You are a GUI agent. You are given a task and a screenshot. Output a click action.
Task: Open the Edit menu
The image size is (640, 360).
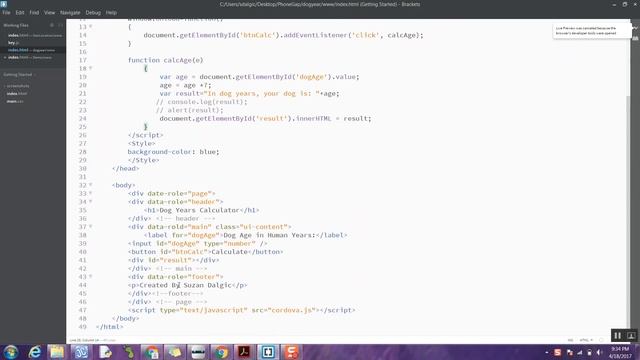(20, 13)
